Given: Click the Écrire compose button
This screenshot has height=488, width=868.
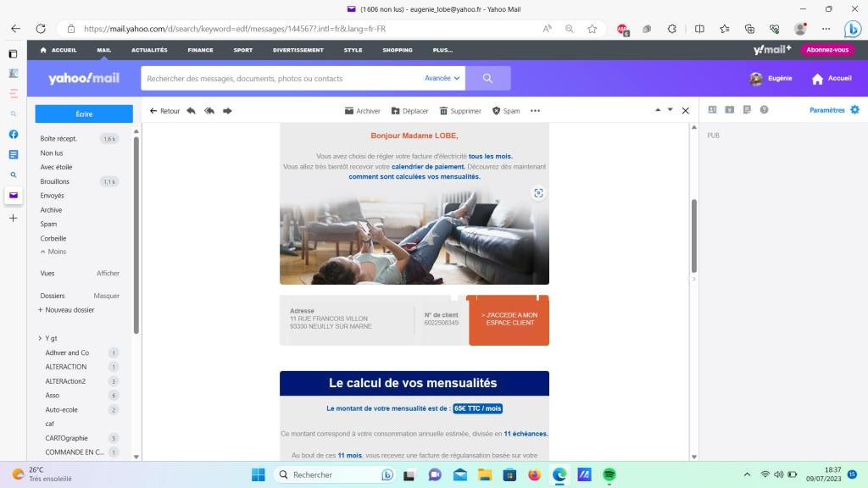Looking at the screenshot, I should tap(84, 114).
